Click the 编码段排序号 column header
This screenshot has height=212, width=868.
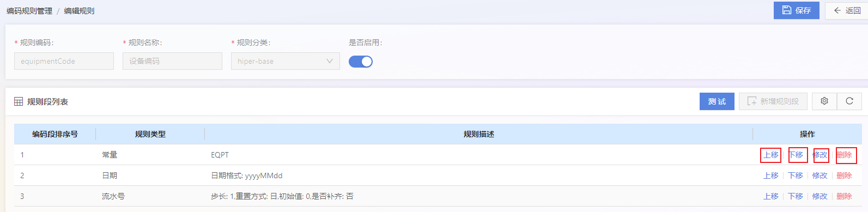tap(54, 134)
